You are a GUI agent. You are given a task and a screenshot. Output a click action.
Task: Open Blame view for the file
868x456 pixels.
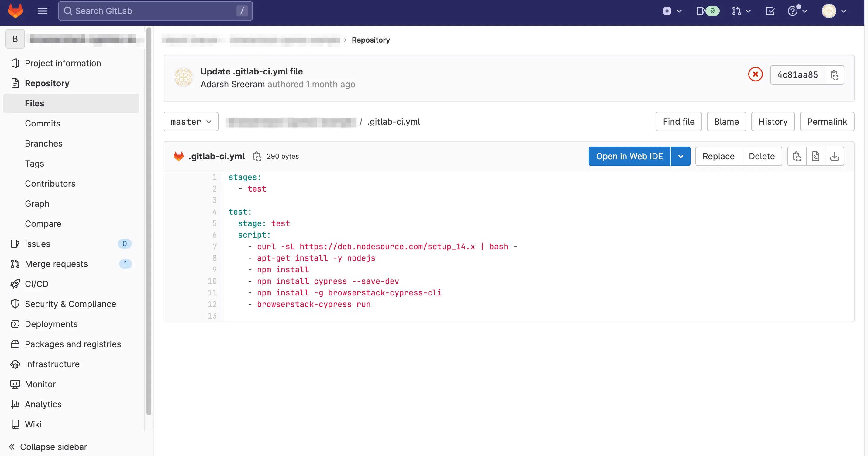[726, 122]
